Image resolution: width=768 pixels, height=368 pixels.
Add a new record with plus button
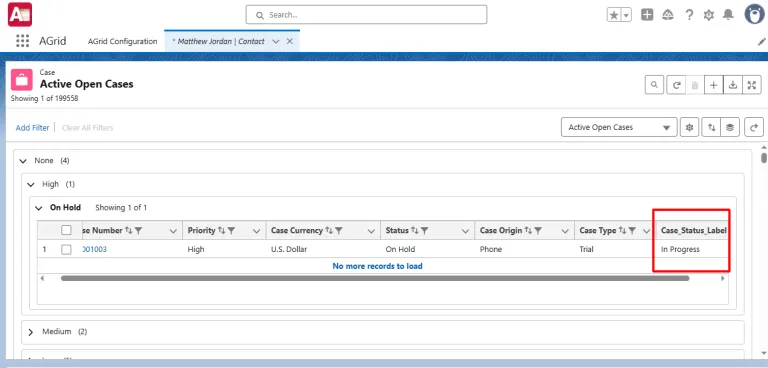[714, 85]
